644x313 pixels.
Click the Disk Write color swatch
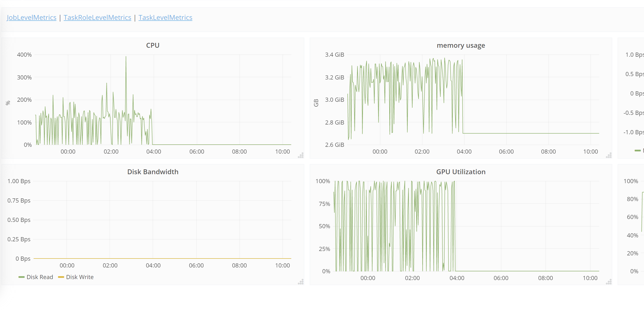click(x=61, y=277)
